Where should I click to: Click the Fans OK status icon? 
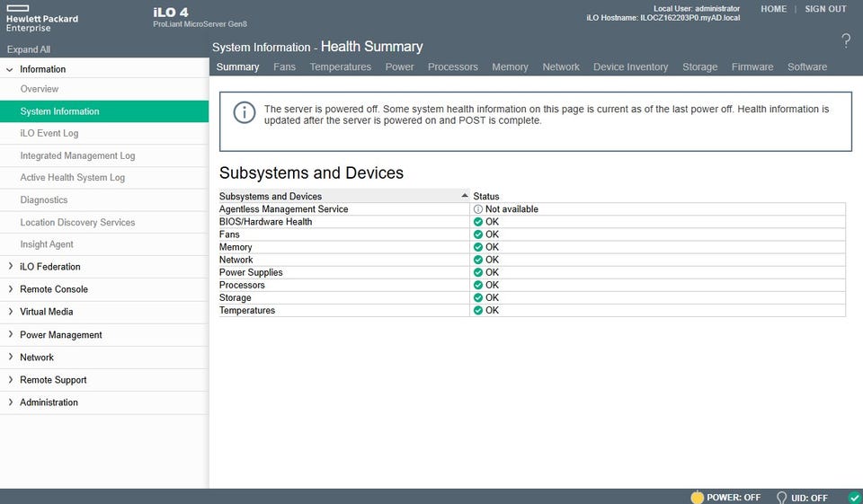point(478,234)
